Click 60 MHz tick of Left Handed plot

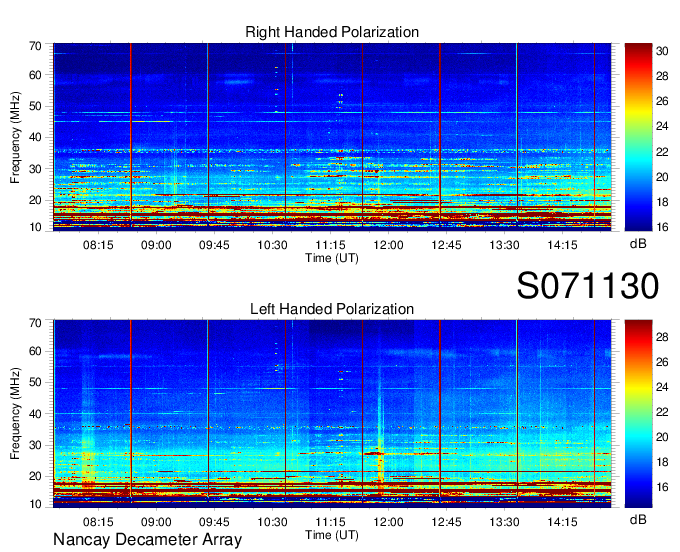35,351
